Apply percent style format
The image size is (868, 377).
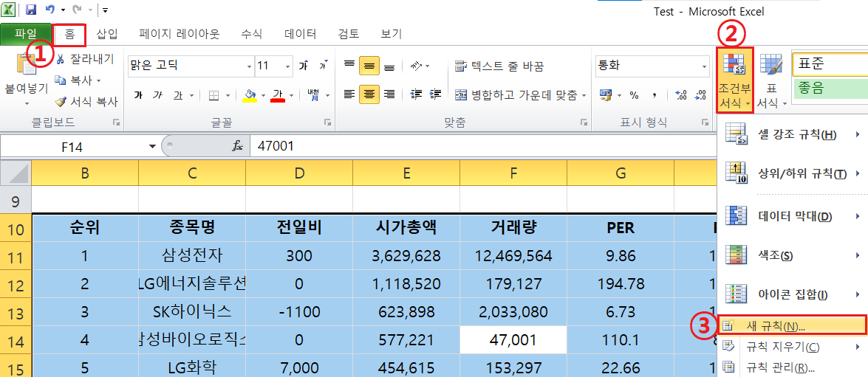coord(634,96)
